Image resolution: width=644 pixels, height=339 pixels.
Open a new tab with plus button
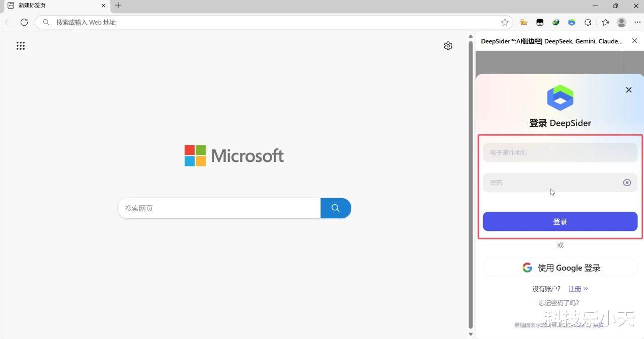pyautogui.click(x=118, y=6)
